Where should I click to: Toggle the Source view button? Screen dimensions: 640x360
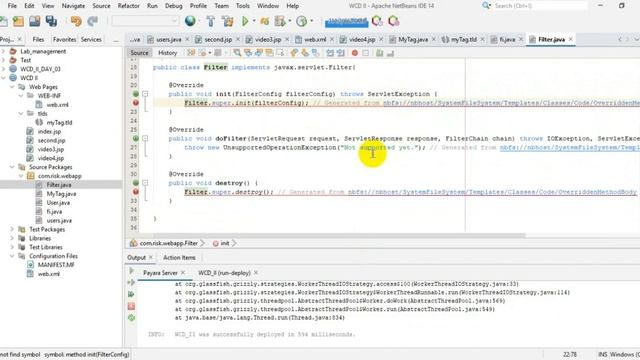click(x=139, y=53)
